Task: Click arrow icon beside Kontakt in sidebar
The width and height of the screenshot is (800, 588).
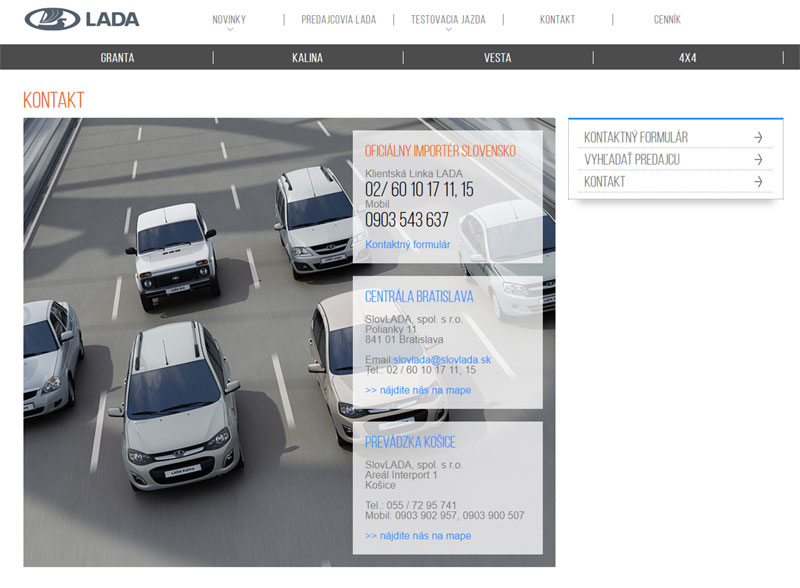Action: [758, 182]
